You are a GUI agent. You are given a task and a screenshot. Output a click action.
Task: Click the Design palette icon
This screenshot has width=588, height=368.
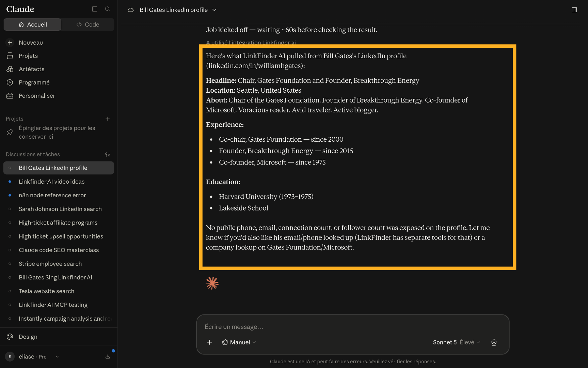[x=10, y=337]
